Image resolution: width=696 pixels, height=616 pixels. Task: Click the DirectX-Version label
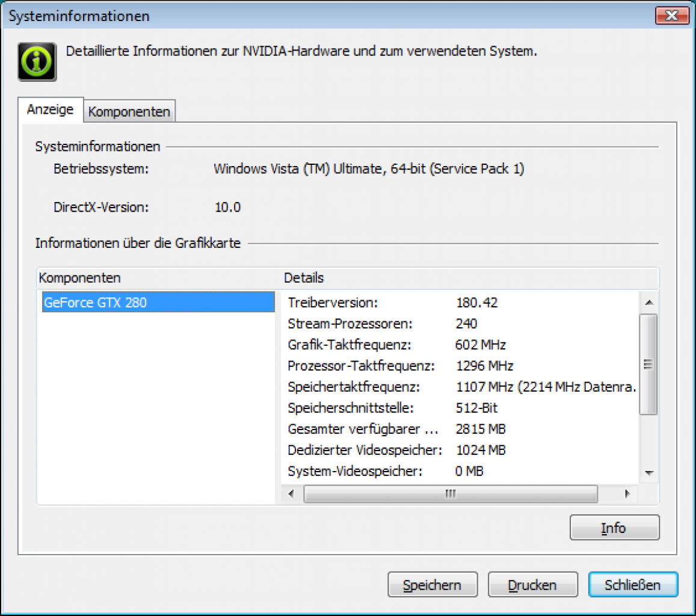(101, 208)
